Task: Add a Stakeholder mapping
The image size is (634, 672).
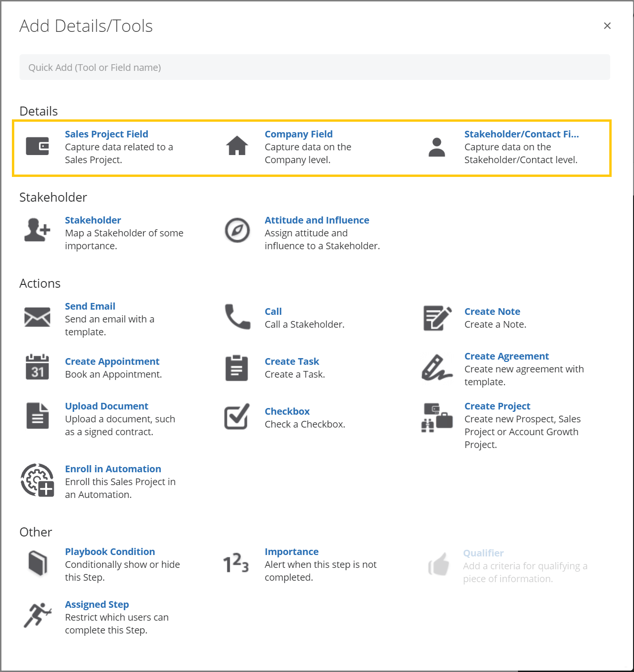Action: pos(93,220)
